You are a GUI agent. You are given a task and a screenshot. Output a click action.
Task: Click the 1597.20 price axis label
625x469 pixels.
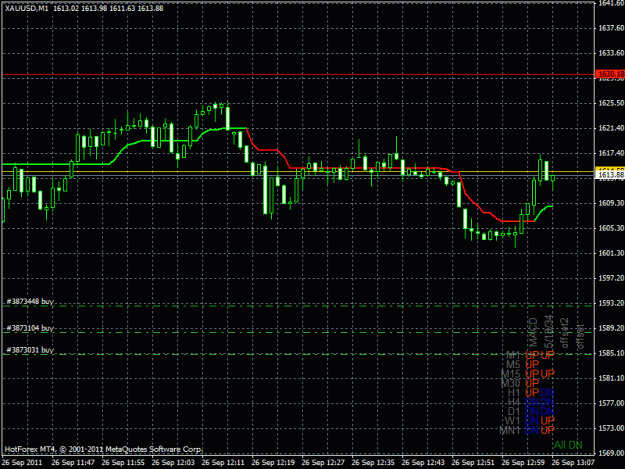click(611, 278)
